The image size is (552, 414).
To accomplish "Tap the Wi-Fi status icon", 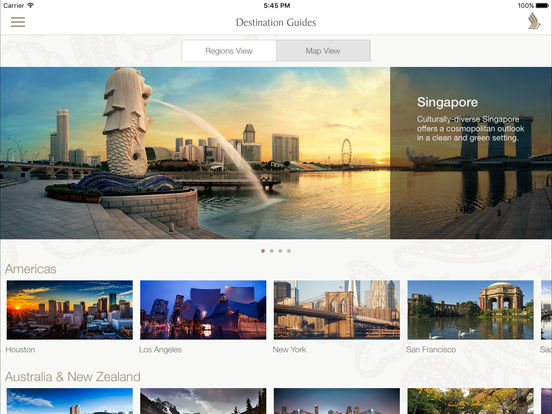I will (x=30, y=5).
